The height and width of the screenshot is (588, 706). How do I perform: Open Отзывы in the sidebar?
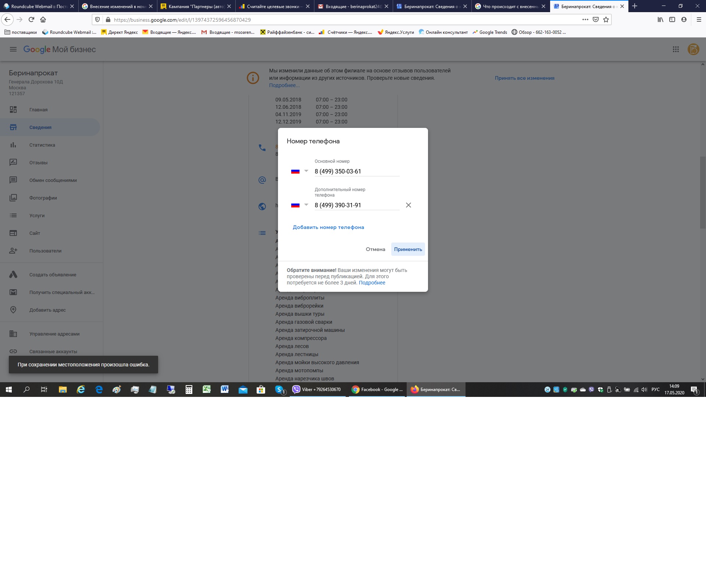(x=50, y=162)
